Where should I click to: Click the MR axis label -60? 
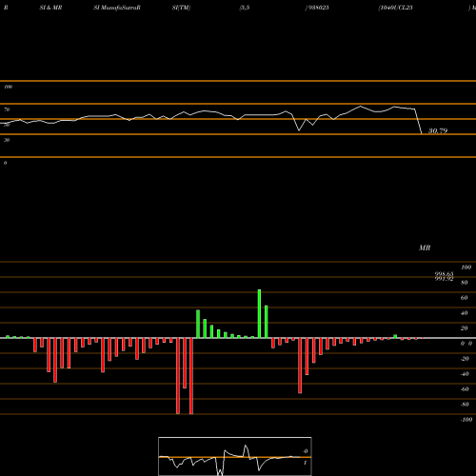click(465, 389)
